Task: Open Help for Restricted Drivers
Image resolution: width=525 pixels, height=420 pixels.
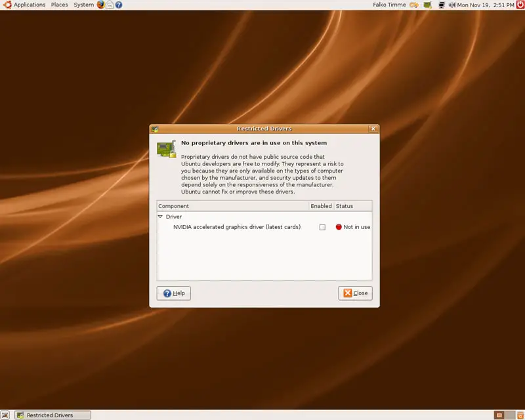Action: click(x=173, y=293)
